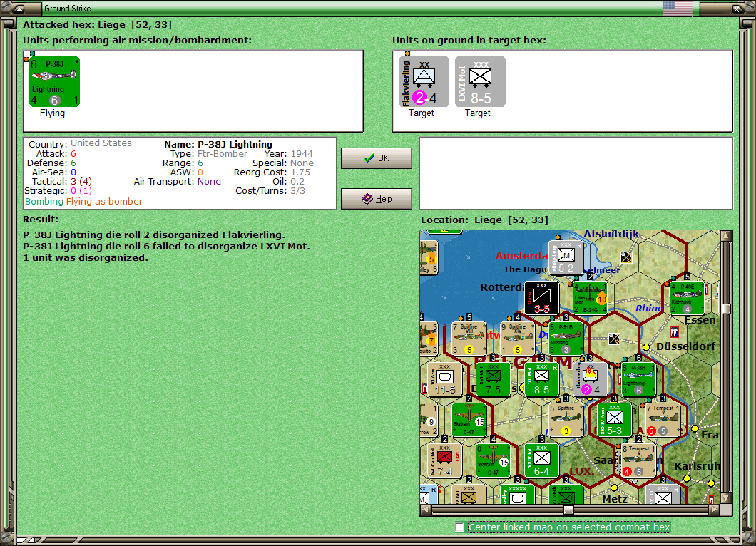Click the Spitfire unit with yellow 3
The width and height of the screenshot is (756, 546).
[566, 420]
